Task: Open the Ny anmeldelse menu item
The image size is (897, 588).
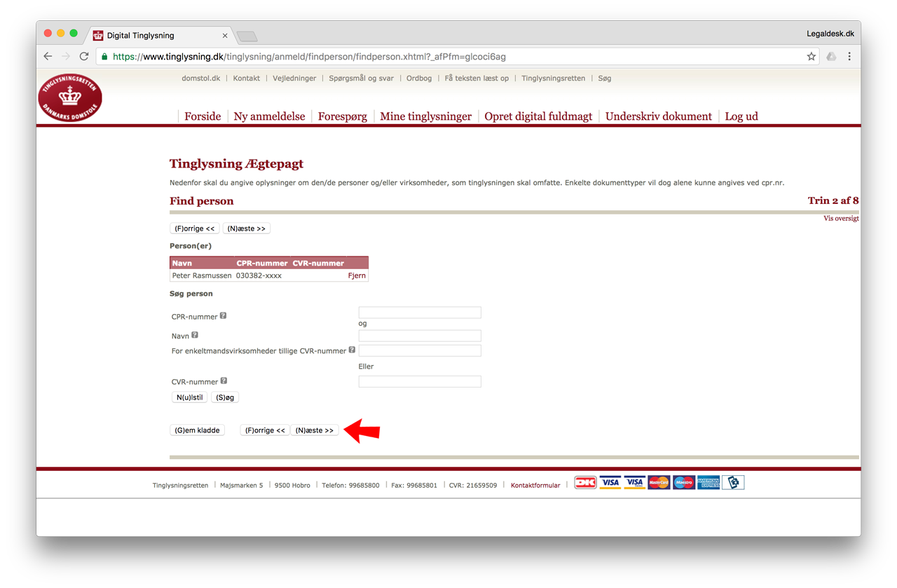Action: (269, 116)
